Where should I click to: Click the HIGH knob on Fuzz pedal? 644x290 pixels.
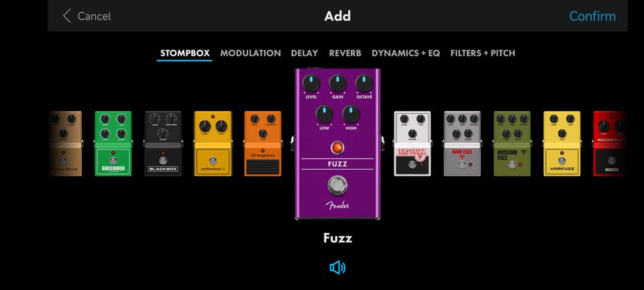point(351,114)
